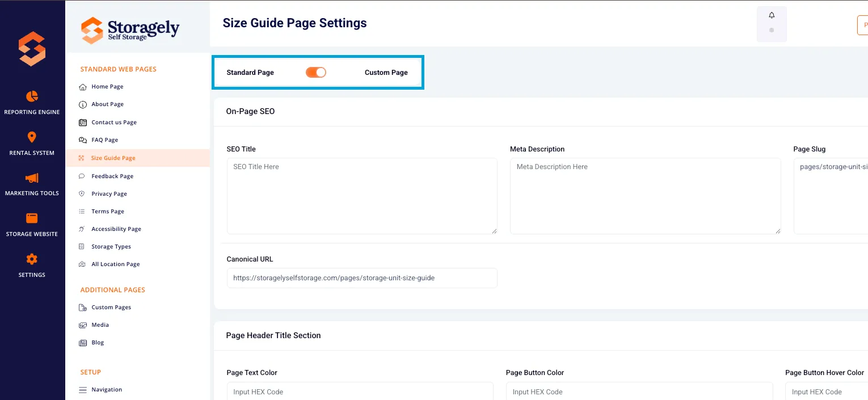Screen dimensions: 868x400
Task: Focus the Page Button Color HEX input
Action: click(639, 391)
